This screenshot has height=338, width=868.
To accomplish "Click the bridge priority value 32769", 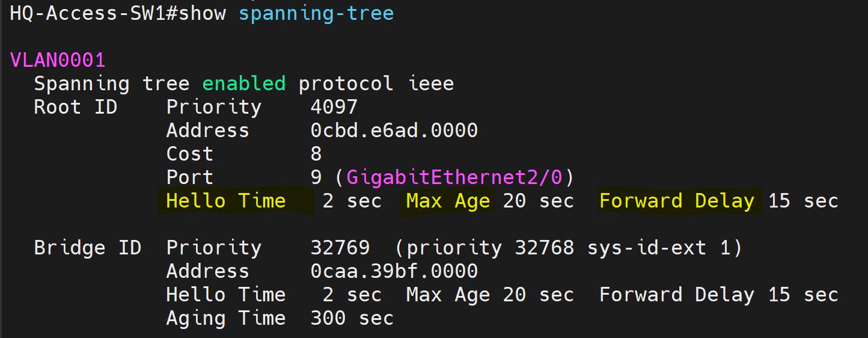I will pyautogui.click(x=340, y=248).
